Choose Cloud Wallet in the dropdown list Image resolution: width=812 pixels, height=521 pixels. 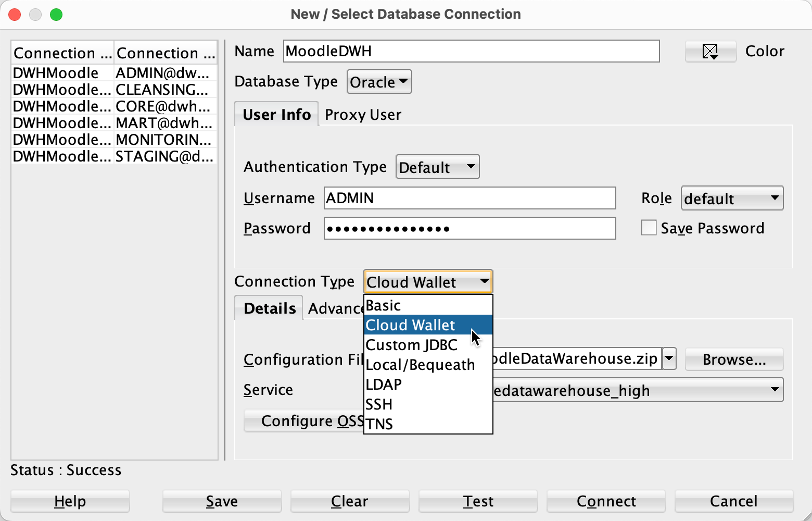pos(428,325)
